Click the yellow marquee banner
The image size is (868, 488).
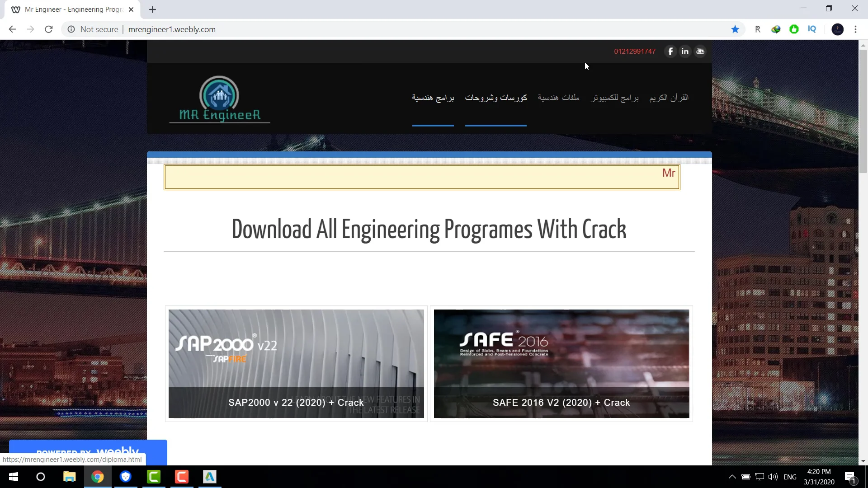pos(422,177)
